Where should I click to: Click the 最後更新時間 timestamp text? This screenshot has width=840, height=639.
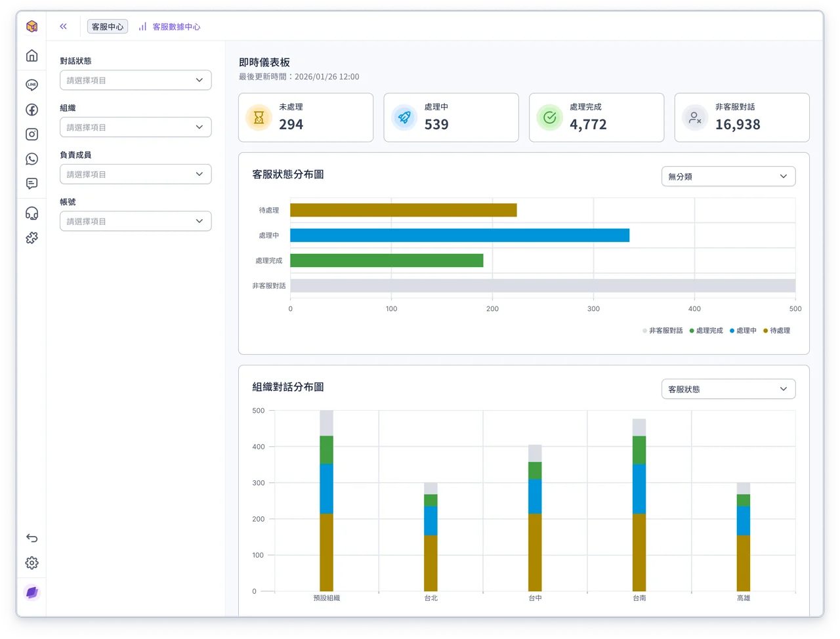point(299,77)
